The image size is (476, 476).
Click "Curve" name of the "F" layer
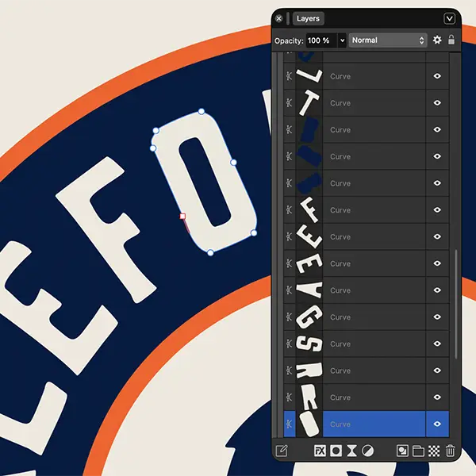[x=340, y=209]
